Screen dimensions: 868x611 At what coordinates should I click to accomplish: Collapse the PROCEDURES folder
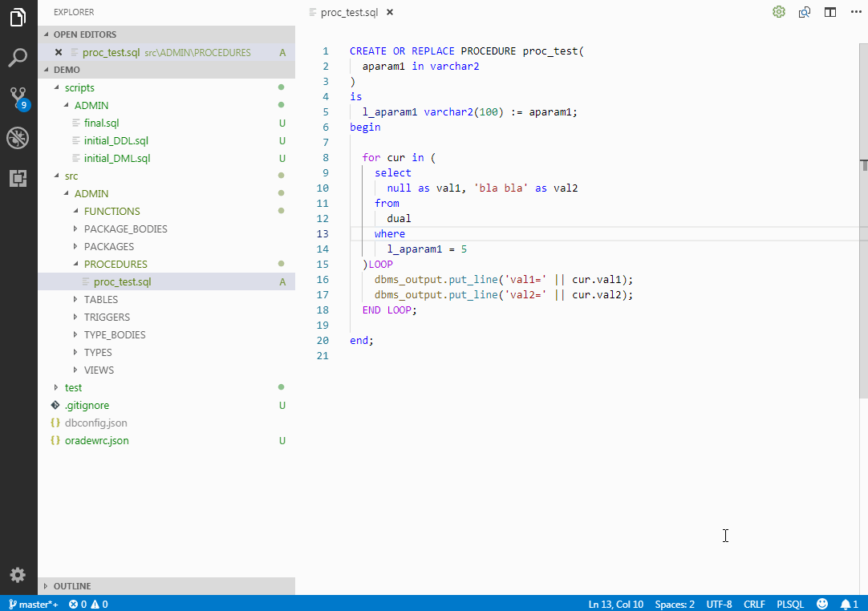(x=166, y=265)
